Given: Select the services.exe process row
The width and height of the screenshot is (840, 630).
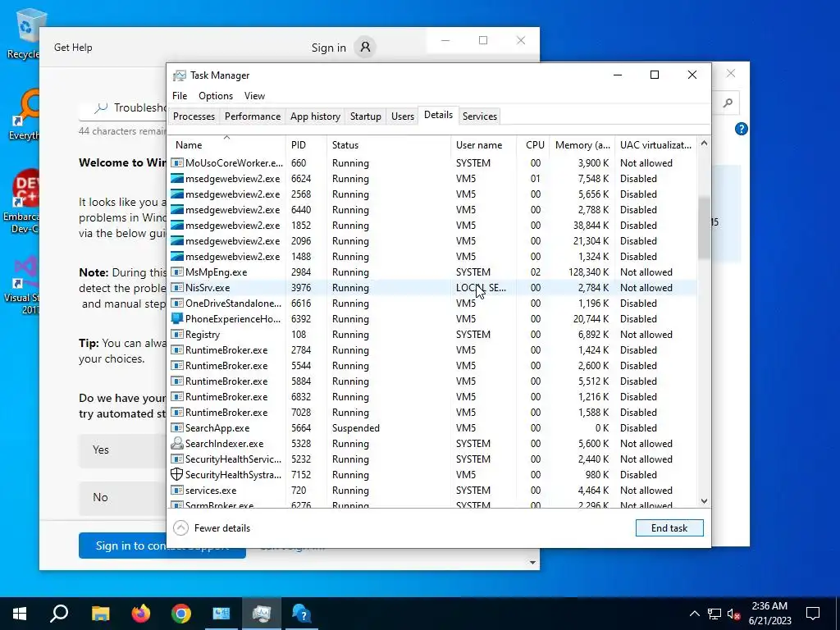Looking at the screenshot, I should 433,491.
